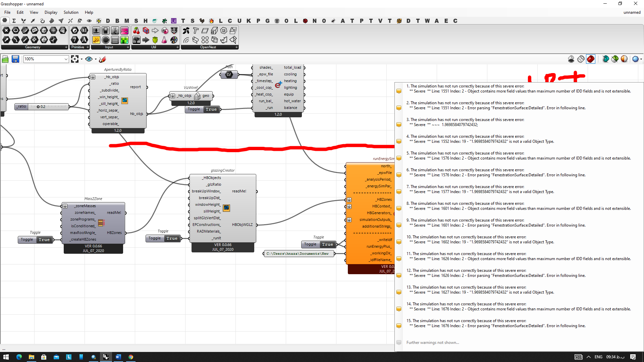The image size is (644, 362).
Task: Click the window icon on glazingCreator component
Action: (226, 208)
